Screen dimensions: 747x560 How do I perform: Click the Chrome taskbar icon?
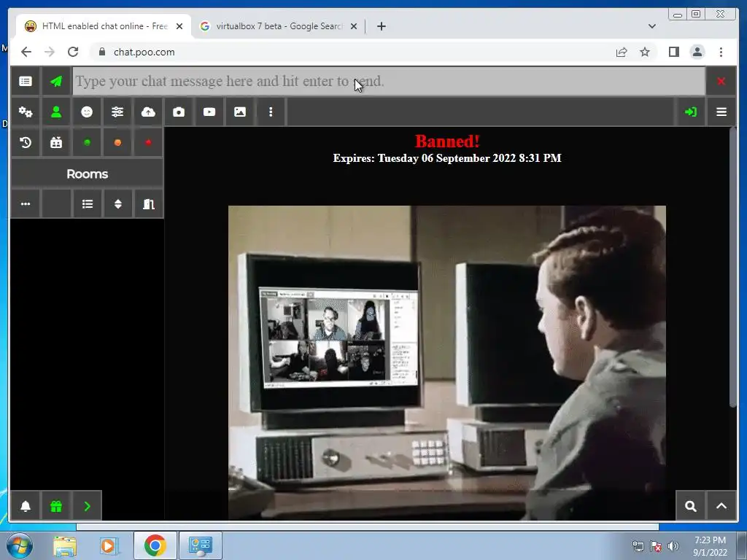pyautogui.click(x=155, y=545)
